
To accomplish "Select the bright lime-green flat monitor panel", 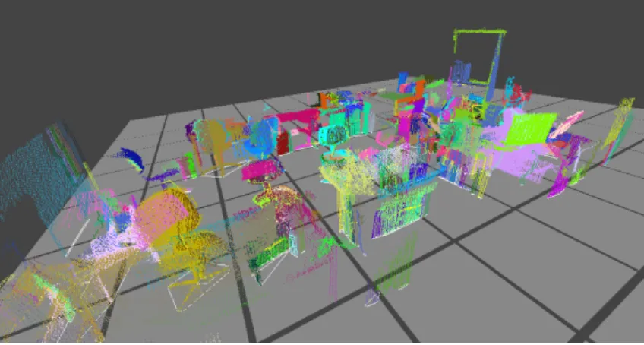I will [530, 128].
